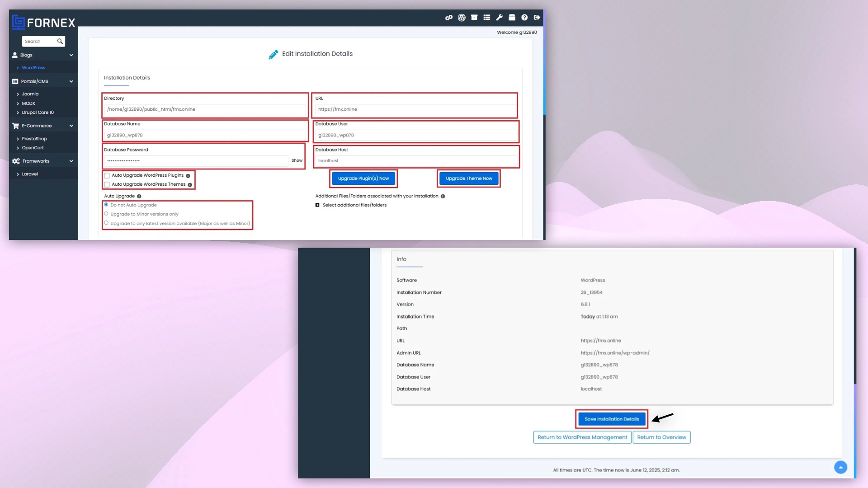The width and height of the screenshot is (868, 488).
Task: Click the Frameworks gear icon
Action: 15,161
